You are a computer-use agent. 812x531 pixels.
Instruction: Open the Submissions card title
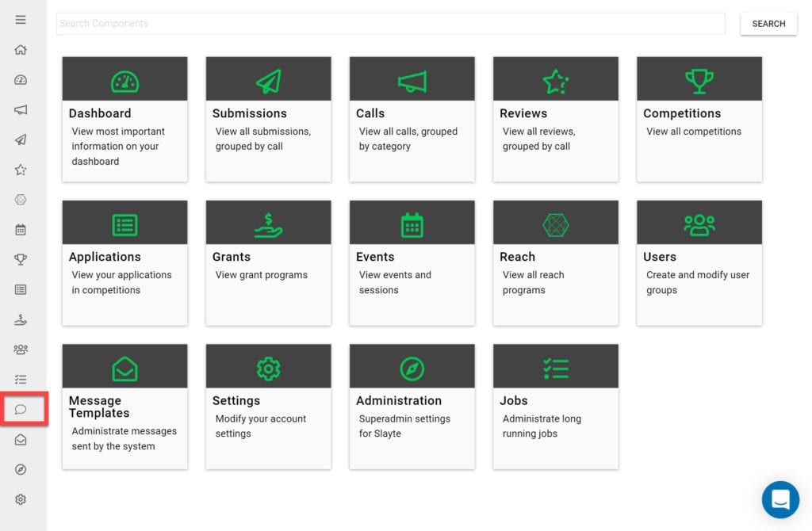click(250, 113)
